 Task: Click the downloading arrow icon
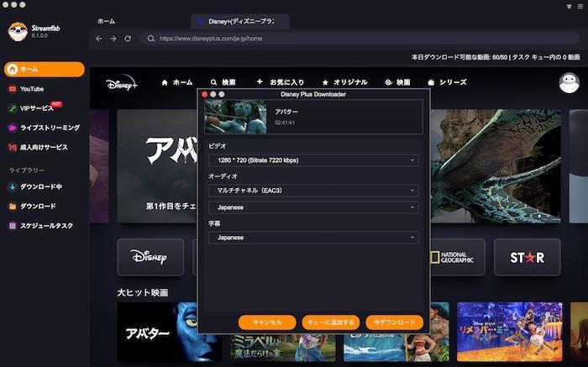pyautogui.click(x=13, y=186)
